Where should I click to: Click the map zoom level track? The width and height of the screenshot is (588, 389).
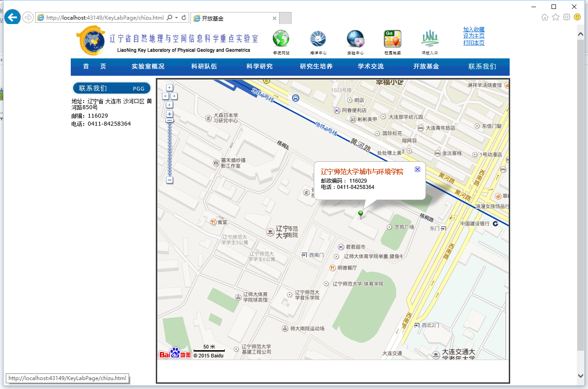[x=170, y=149]
